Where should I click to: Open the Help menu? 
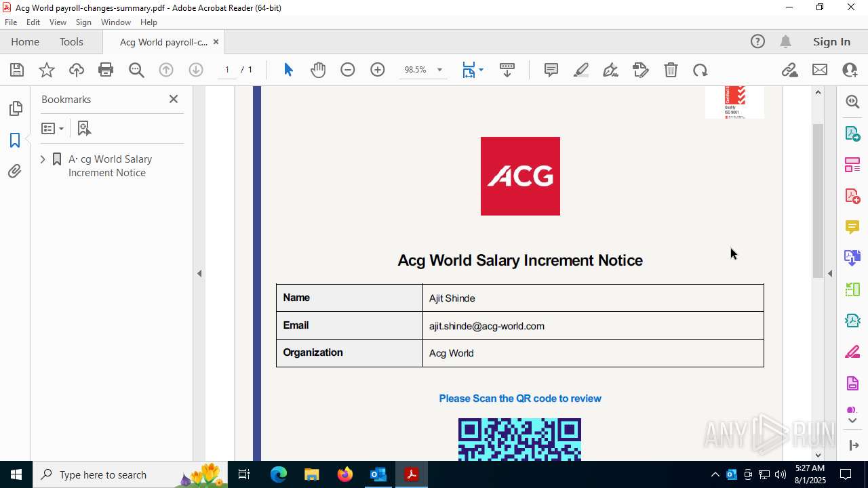point(149,22)
